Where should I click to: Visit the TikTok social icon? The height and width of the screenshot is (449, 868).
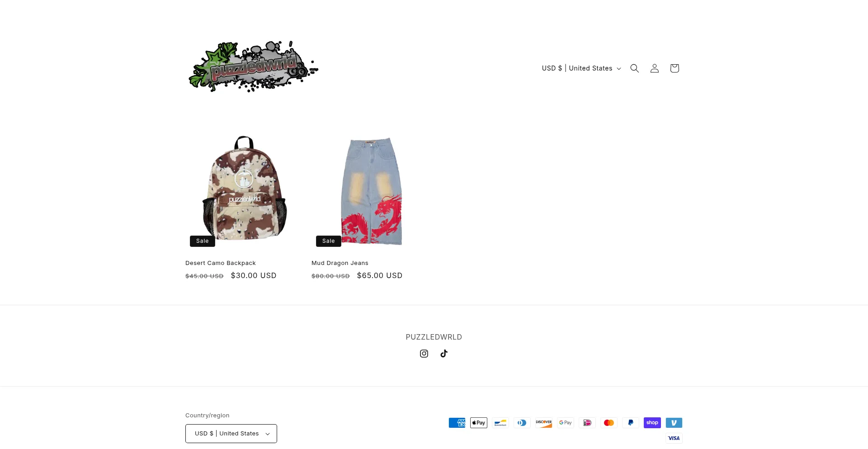point(444,354)
